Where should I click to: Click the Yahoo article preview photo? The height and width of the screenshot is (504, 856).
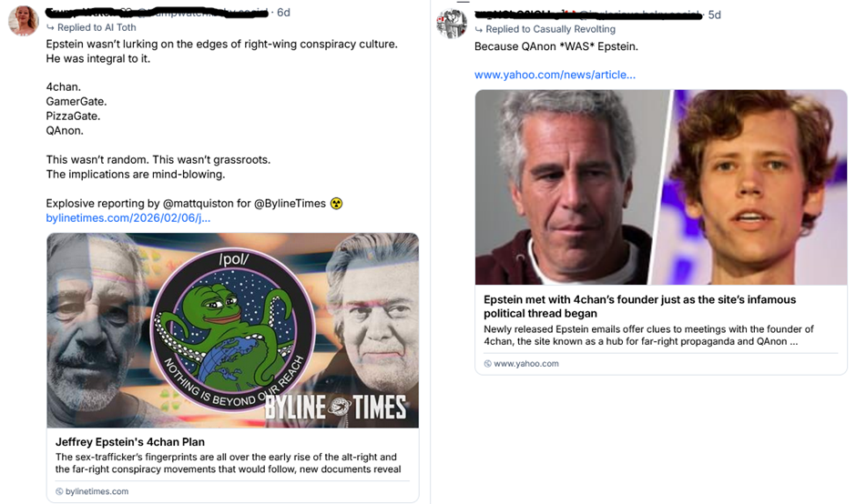660,186
